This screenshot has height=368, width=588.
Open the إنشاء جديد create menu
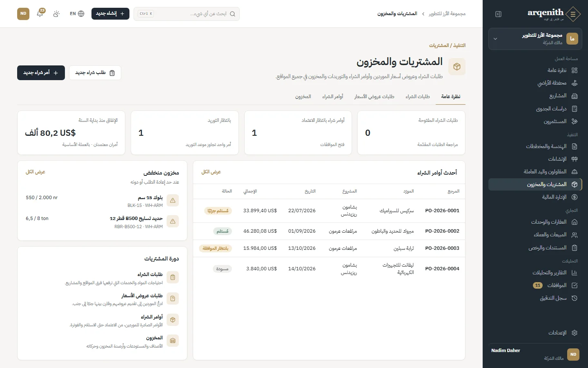coord(110,13)
